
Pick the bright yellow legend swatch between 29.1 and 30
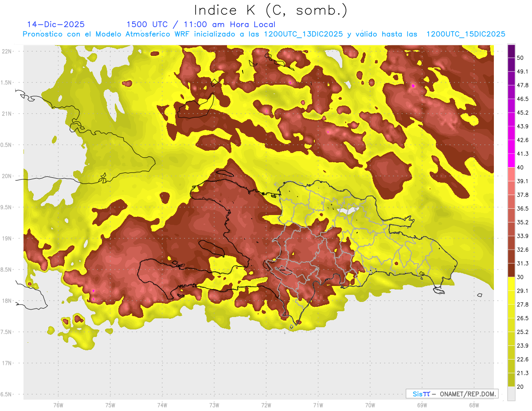point(511,284)
